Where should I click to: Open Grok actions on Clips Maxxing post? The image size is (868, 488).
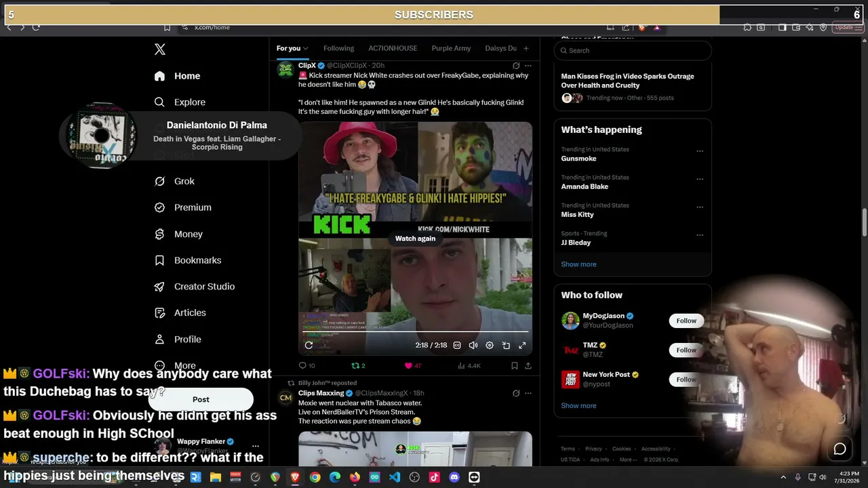[x=516, y=393]
